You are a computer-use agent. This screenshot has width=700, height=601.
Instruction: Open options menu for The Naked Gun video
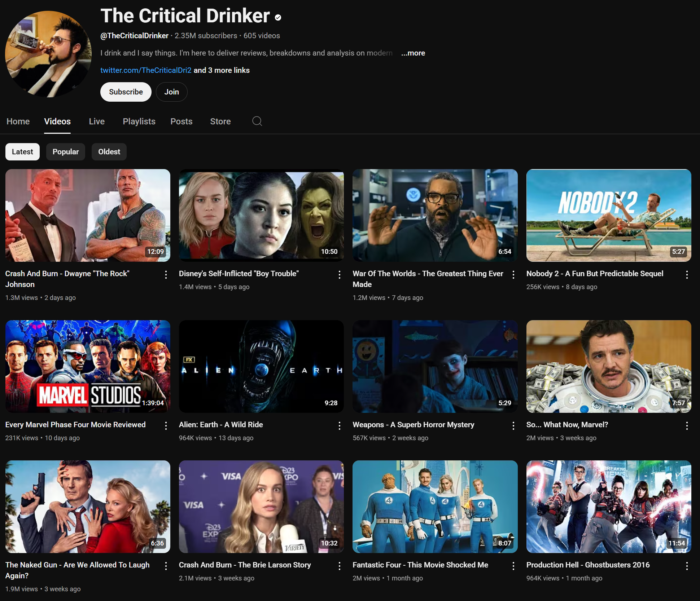point(166,566)
